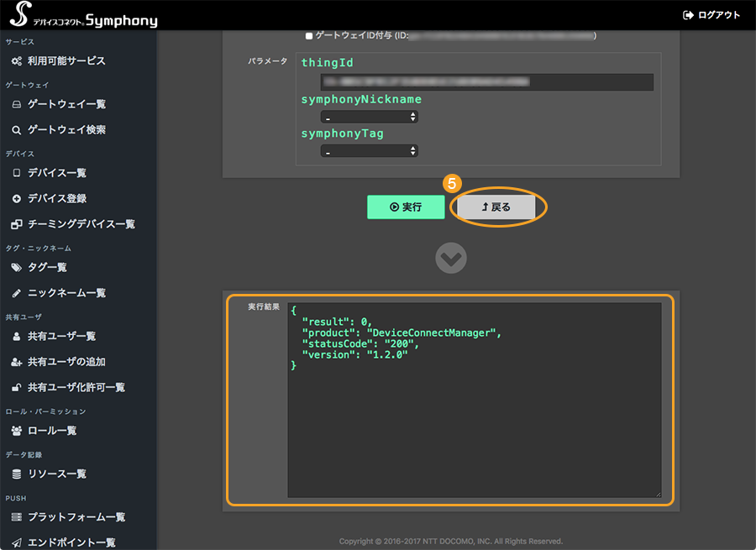Click the magnifier icon for ゲートウェイ検索
The height and width of the screenshot is (550, 756).
[x=17, y=130]
